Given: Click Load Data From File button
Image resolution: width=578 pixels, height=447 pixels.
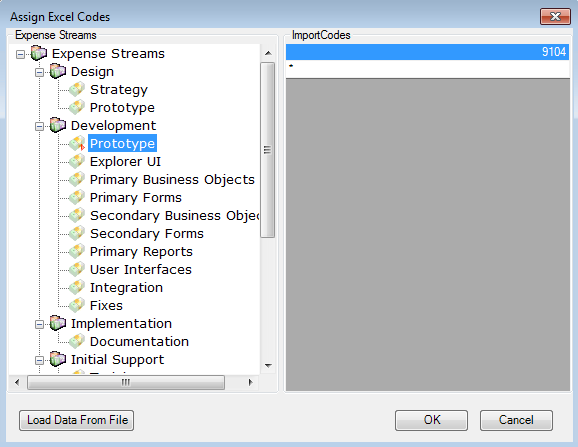Looking at the screenshot, I should tap(76, 420).
